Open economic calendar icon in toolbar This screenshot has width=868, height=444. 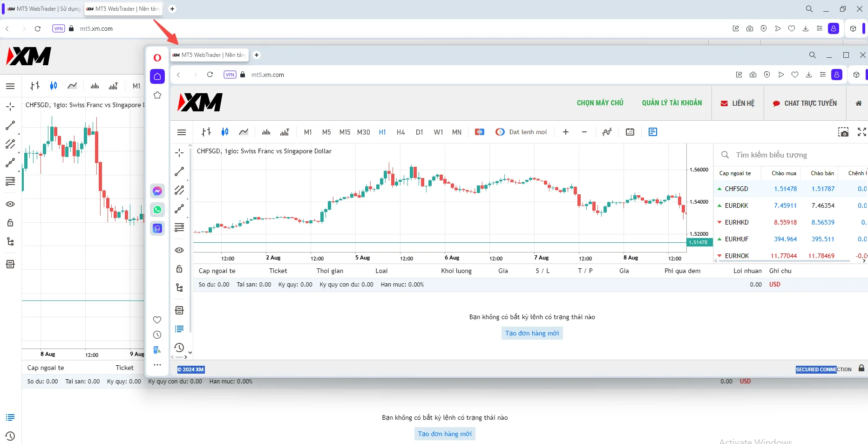(630, 132)
